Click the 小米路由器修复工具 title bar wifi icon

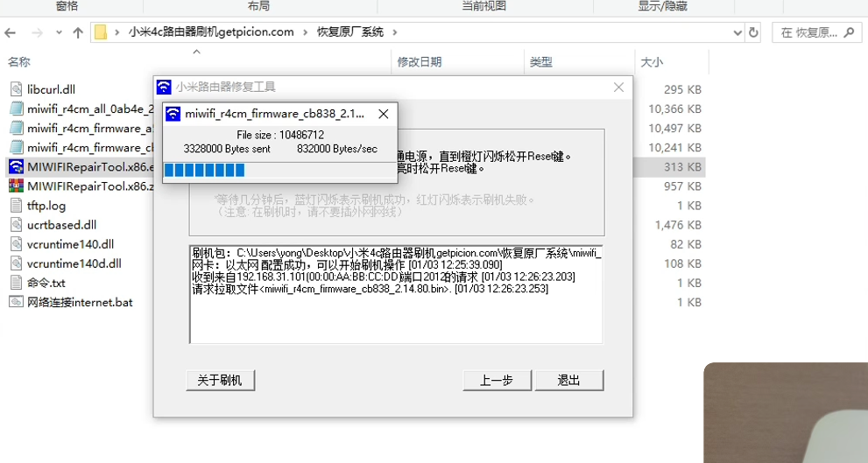click(x=164, y=87)
